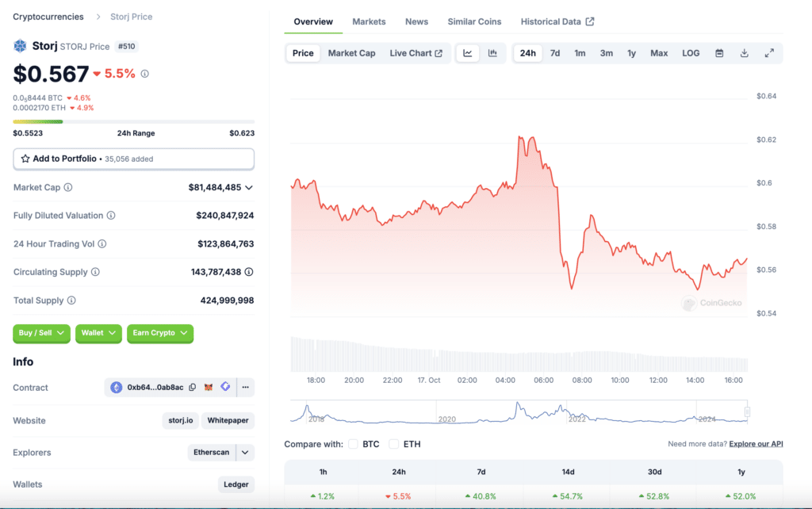812x509 pixels.
Task: Grab the right handle of range navigator
Action: point(747,412)
